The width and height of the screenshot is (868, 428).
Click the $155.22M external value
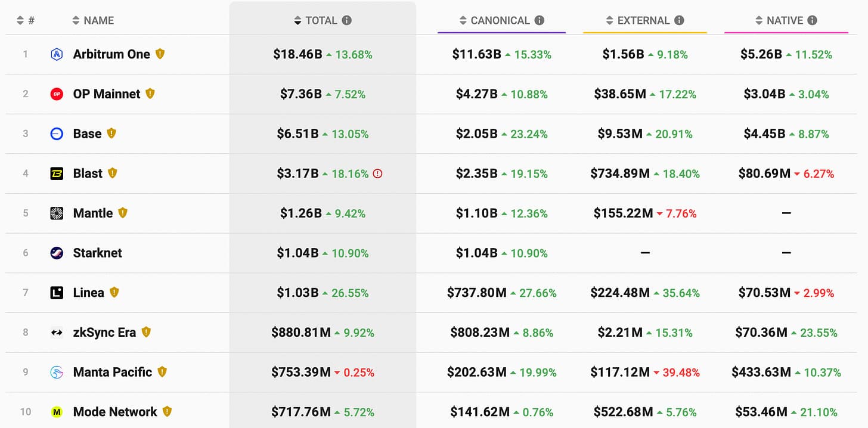click(623, 213)
